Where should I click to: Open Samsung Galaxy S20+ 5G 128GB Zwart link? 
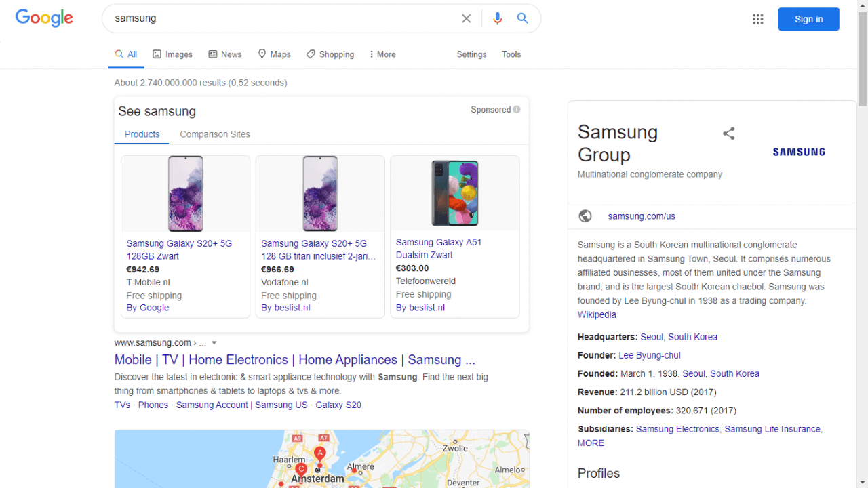[x=180, y=249]
